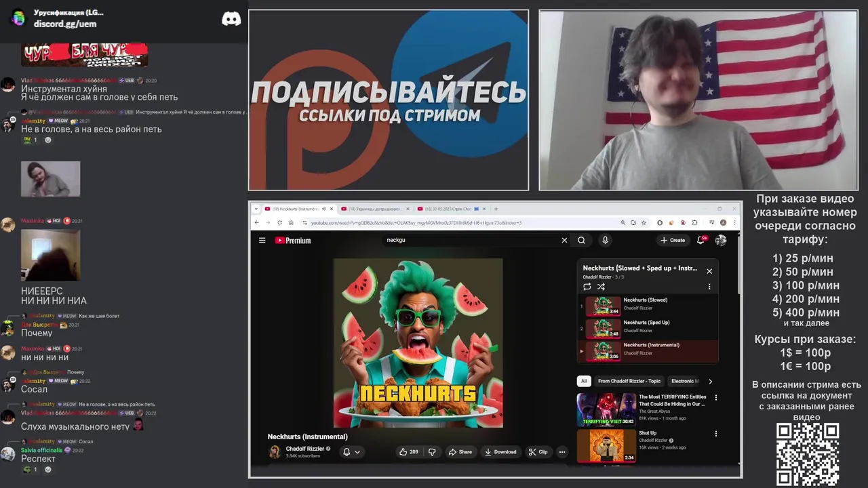Click the browser address bar URL
868x488 pixels.
416,222
